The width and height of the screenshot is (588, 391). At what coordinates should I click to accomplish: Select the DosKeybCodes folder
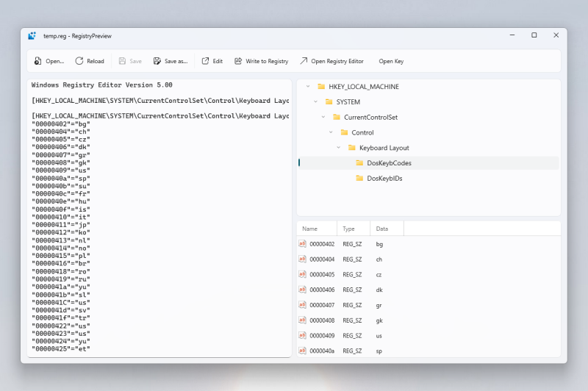tap(388, 163)
